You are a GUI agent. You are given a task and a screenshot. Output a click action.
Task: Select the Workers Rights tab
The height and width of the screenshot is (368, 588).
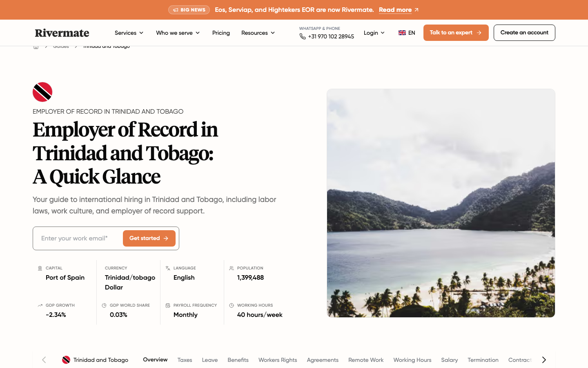coord(278,360)
